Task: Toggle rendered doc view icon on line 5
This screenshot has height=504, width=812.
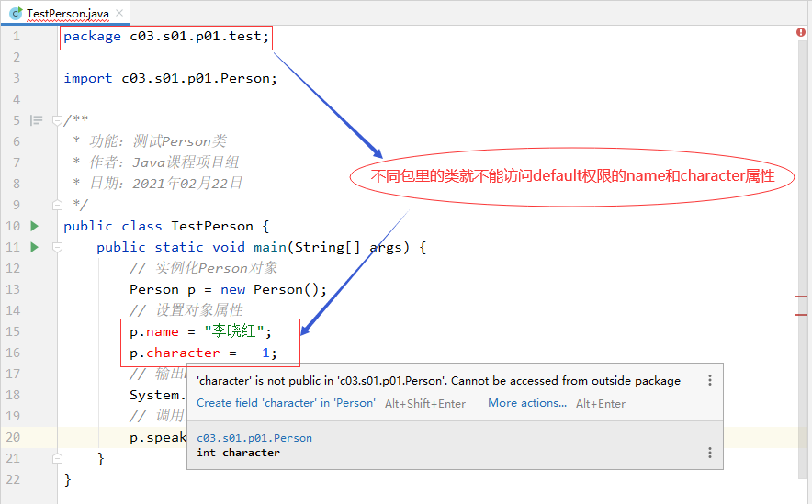Action: pos(36,120)
